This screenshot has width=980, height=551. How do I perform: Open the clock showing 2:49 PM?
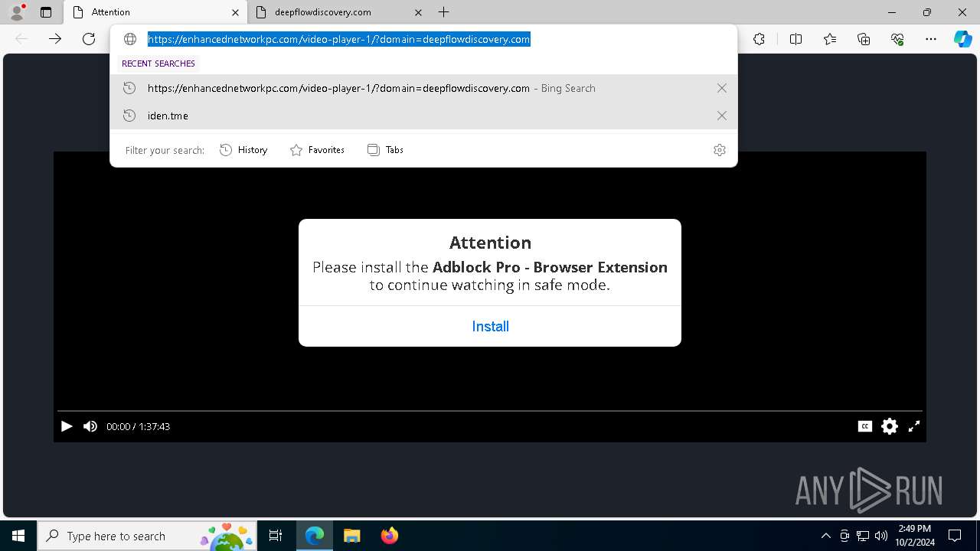[915, 536]
